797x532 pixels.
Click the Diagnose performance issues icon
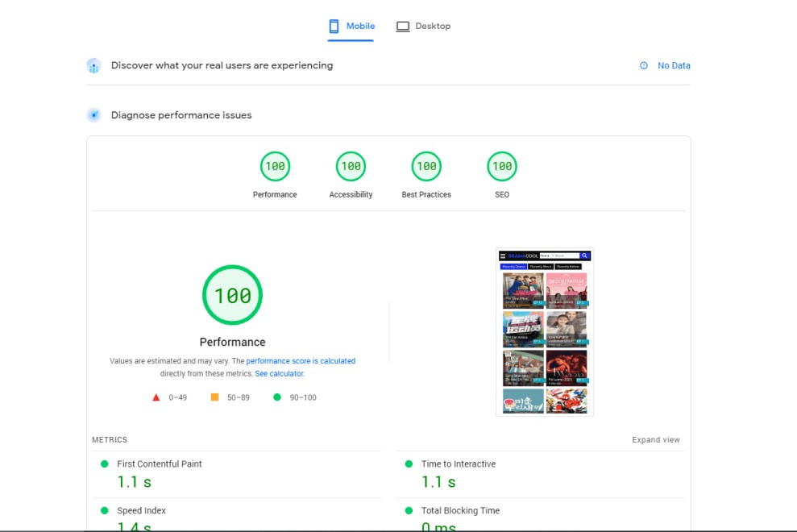coord(93,115)
